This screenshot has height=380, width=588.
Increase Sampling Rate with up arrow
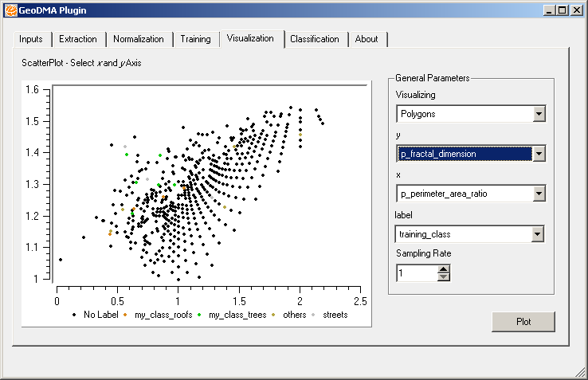444,268
